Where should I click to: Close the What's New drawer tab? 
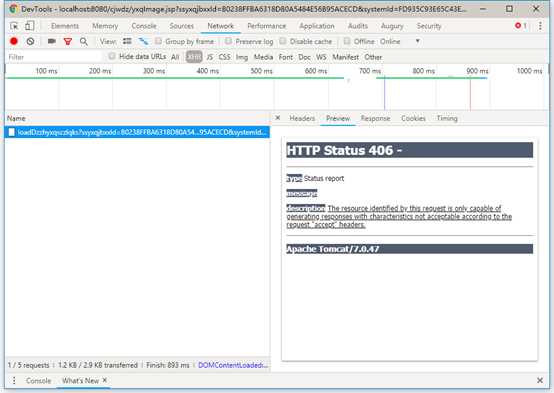point(105,380)
